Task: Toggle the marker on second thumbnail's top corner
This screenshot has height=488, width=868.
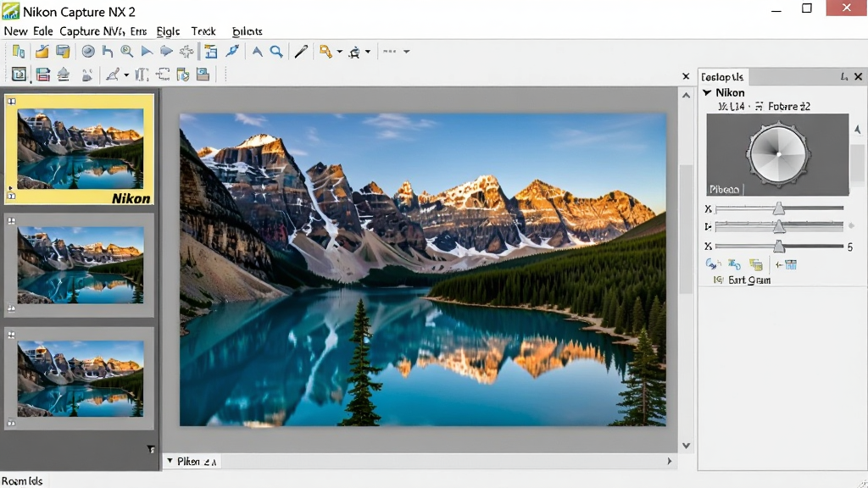Action: click(x=12, y=221)
